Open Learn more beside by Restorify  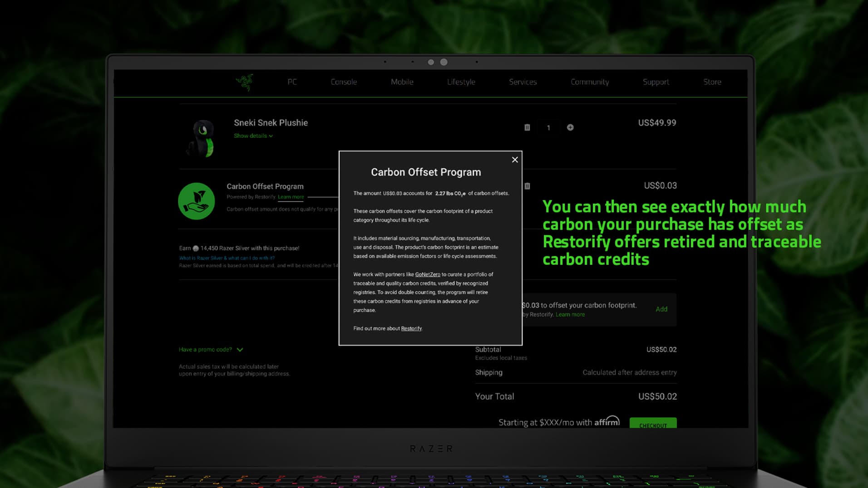(570, 314)
